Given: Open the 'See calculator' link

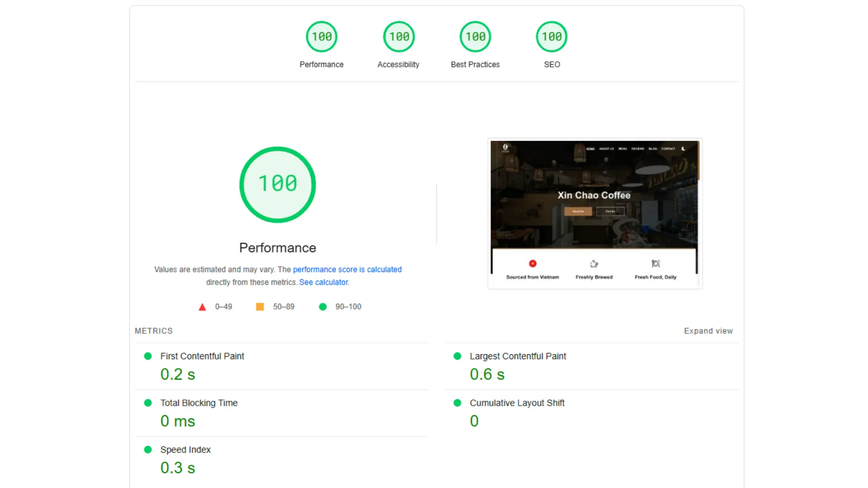Looking at the screenshot, I should tap(324, 282).
